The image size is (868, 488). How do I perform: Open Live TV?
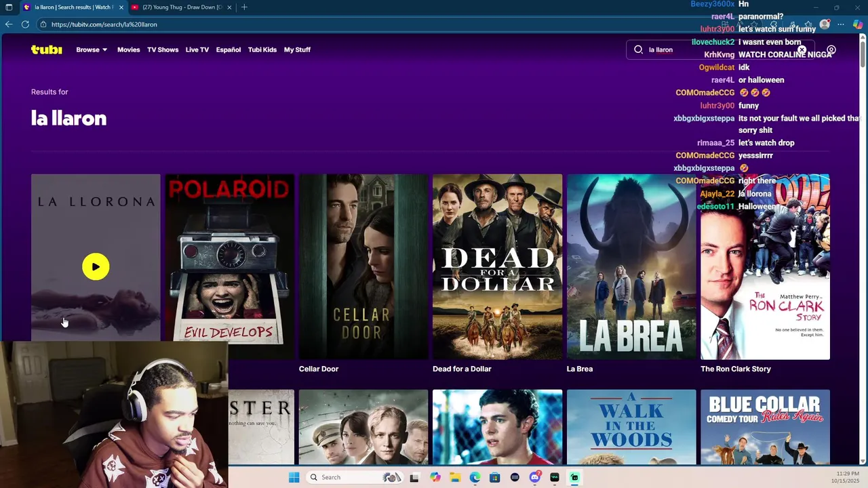(197, 49)
